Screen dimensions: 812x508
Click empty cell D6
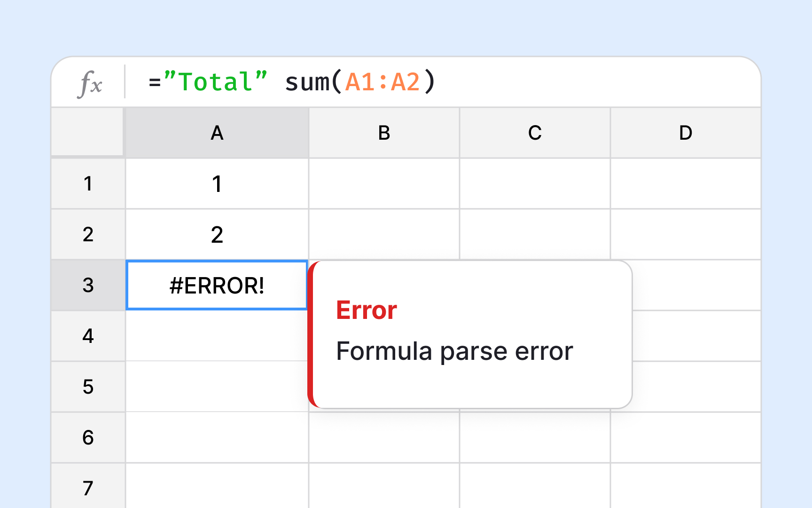click(685, 437)
